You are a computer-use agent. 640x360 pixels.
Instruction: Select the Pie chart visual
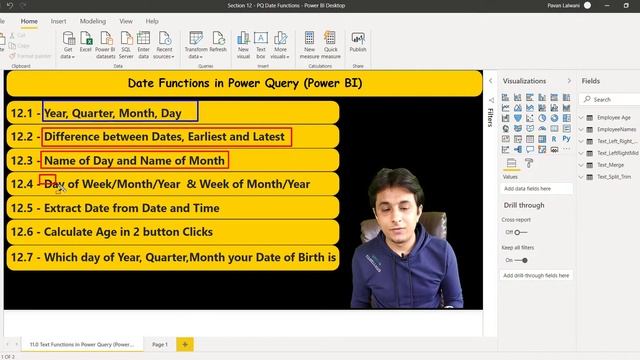coord(542,118)
